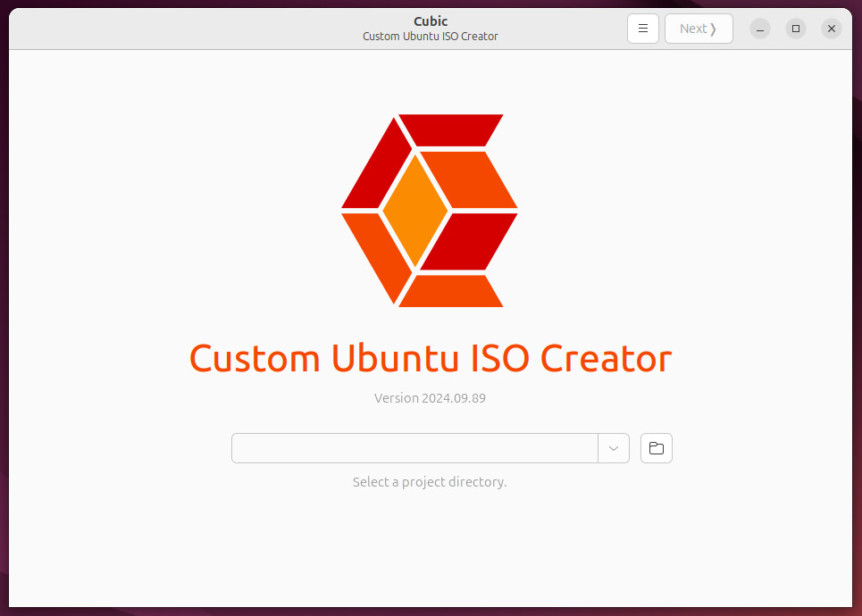The image size is (862, 616).
Task: Click the 'Version 2024.09.89' text
Action: (430, 398)
